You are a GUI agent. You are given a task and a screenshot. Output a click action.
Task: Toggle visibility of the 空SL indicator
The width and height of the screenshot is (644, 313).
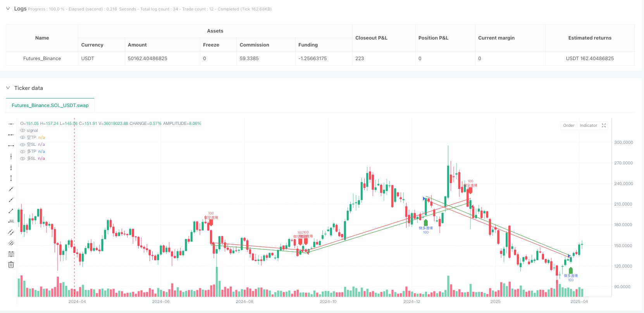point(23,144)
